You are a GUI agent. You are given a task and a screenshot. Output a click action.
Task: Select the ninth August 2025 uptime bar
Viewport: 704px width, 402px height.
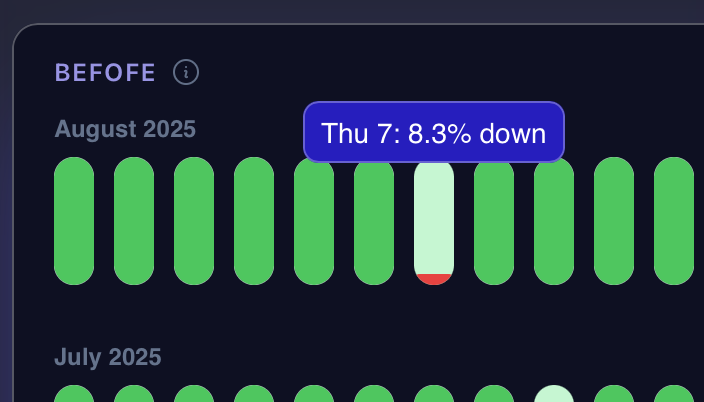(x=554, y=221)
